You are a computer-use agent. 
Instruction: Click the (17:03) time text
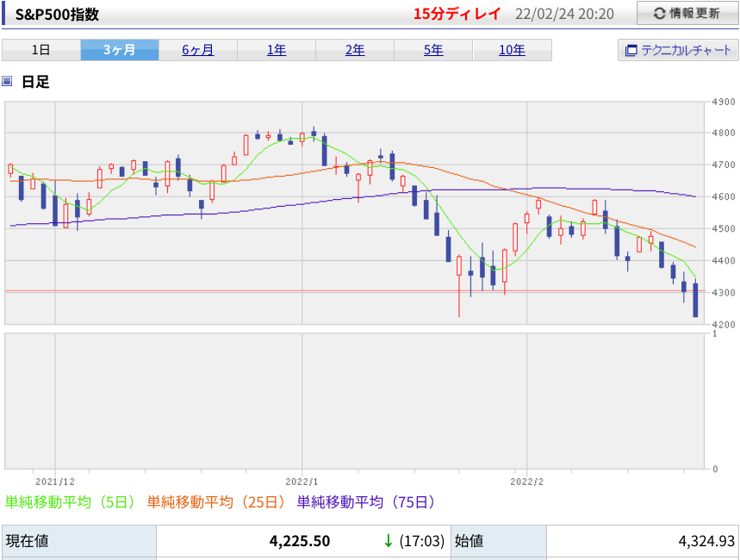point(422,541)
